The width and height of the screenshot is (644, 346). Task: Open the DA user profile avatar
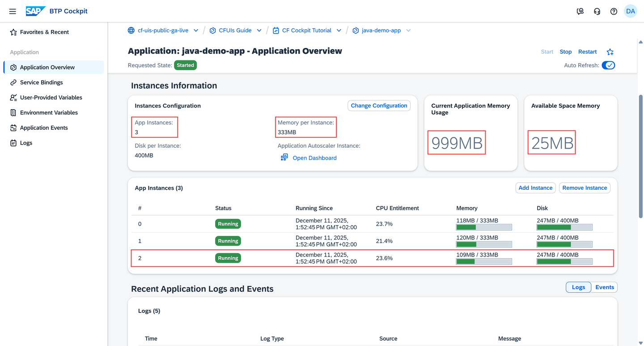[631, 12]
